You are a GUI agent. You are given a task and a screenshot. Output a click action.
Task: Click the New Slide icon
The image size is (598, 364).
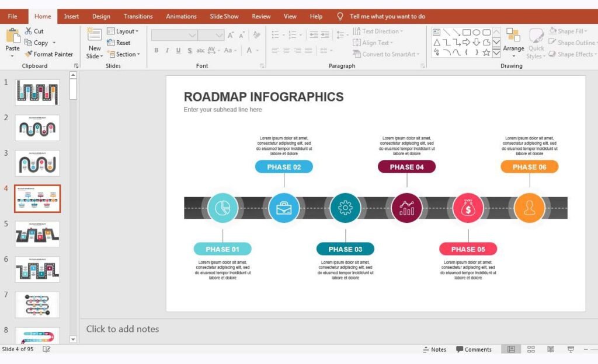pyautogui.click(x=93, y=35)
